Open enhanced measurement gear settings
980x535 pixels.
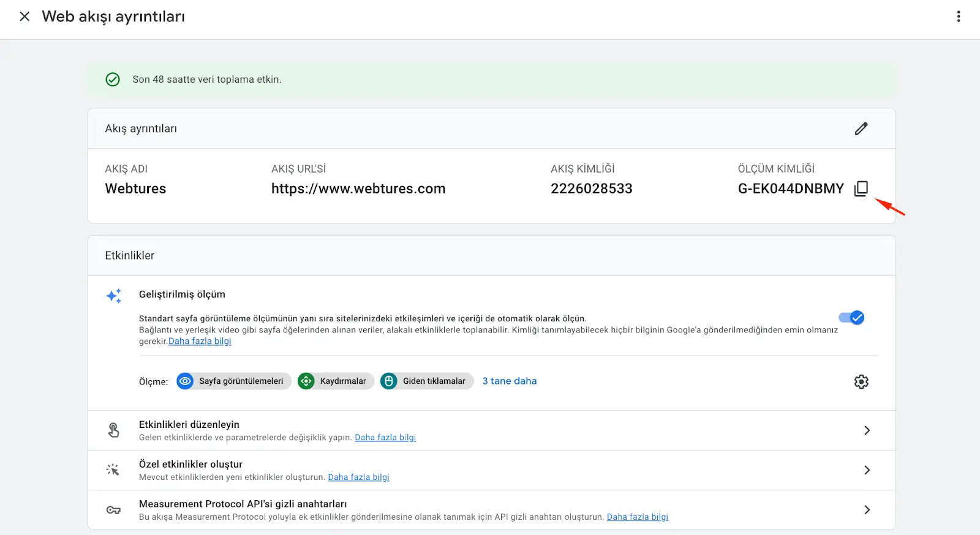tap(861, 382)
